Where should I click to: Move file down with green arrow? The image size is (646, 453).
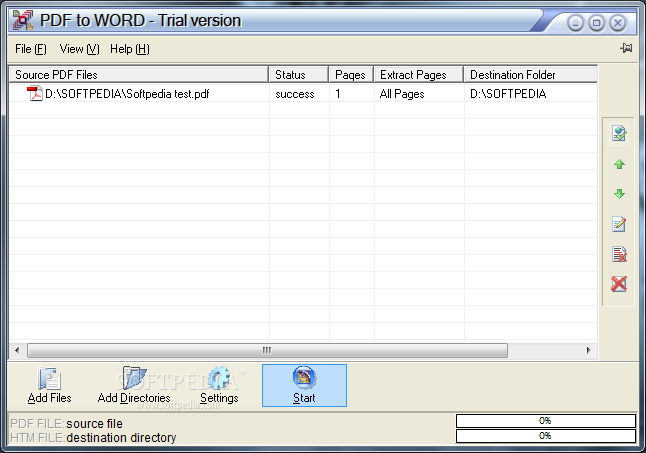coord(619,194)
